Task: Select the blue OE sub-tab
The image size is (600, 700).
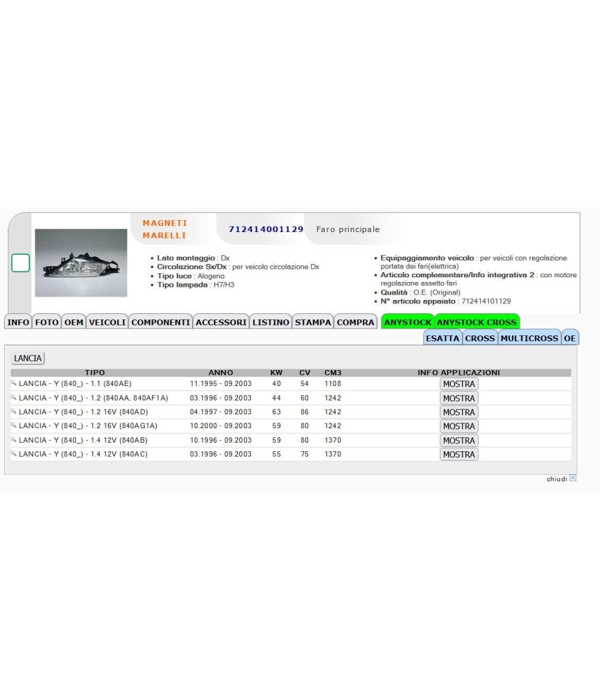Action: [x=569, y=338]
